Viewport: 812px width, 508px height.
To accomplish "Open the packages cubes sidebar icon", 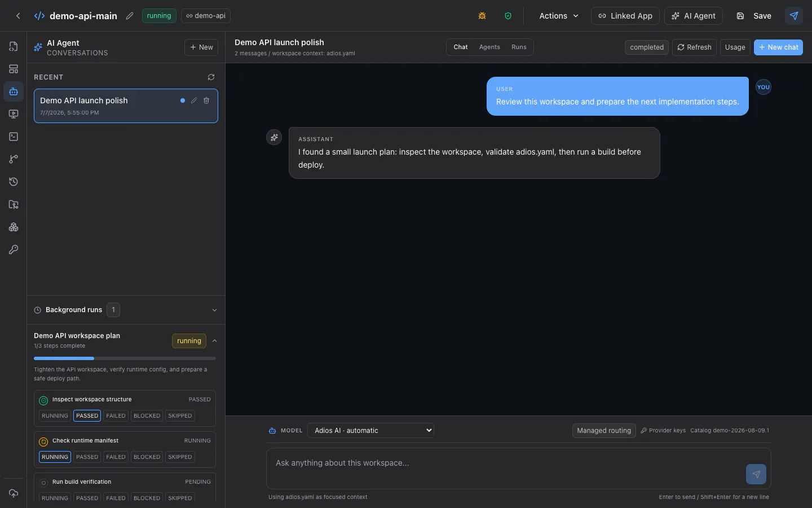I will 14,227.
